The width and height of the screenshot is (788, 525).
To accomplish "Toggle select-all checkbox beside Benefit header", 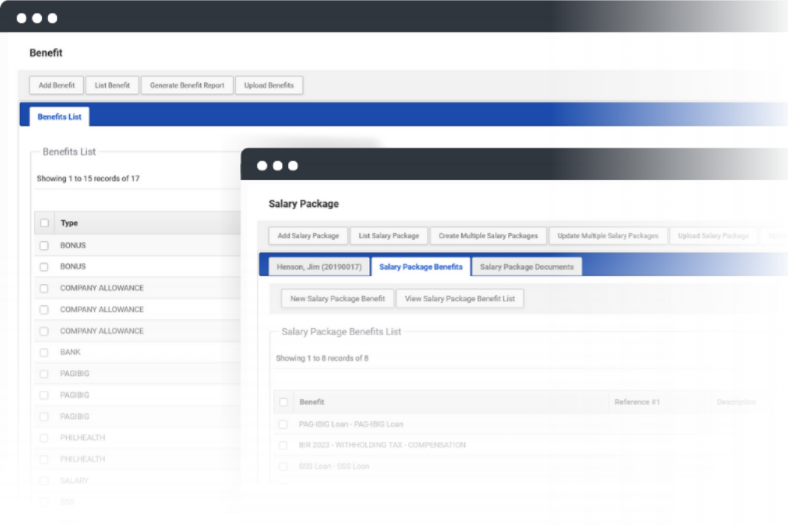I will click(283, 402).
